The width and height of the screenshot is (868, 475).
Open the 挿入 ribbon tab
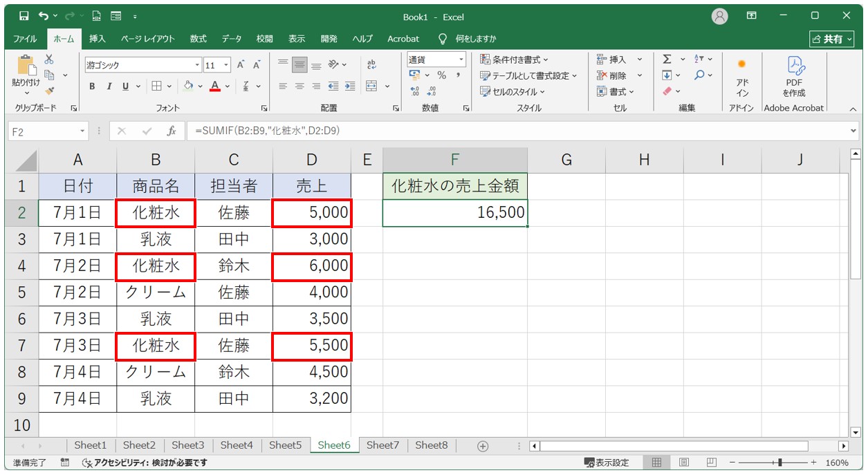tap(98, 39)
